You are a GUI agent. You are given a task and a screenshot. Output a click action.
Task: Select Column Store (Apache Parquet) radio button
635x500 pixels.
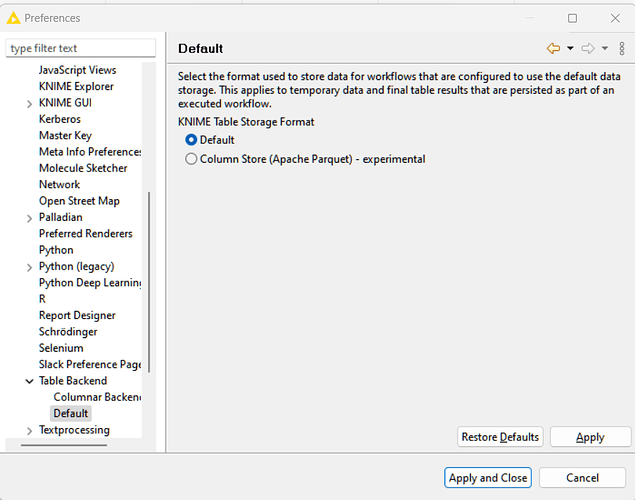click(x=191, y=159)
